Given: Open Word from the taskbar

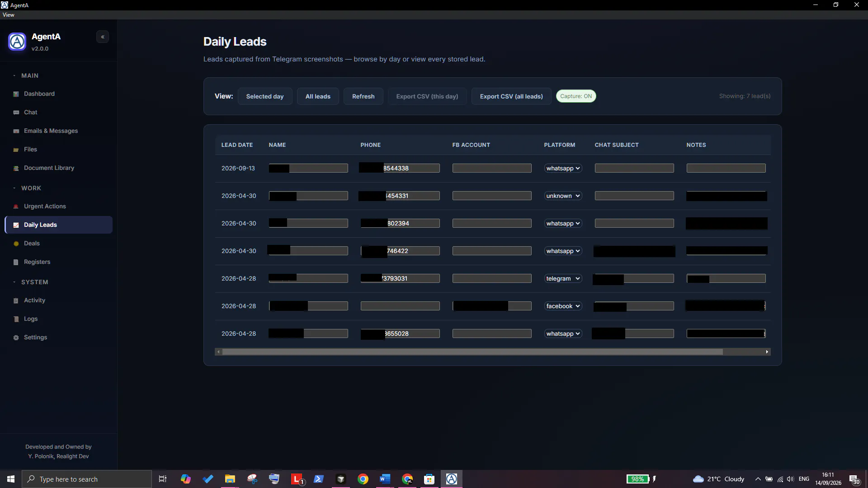Looking at the screenshot, I should pyautogui.click(x=385, y=479).
